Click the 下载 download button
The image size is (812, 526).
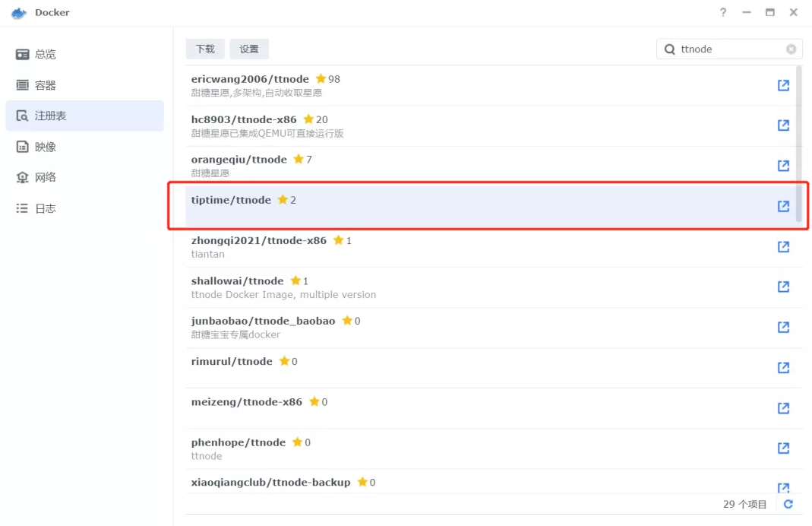click(x=205, y=49)
